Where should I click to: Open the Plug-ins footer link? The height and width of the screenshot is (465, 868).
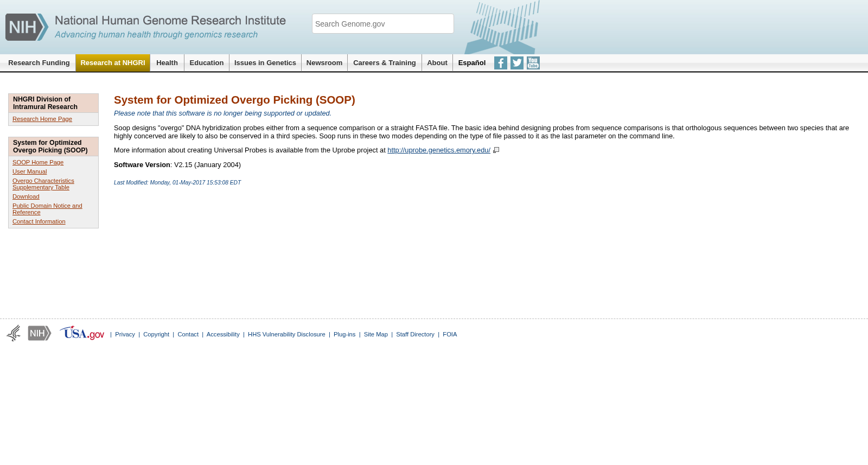point(344,334)
